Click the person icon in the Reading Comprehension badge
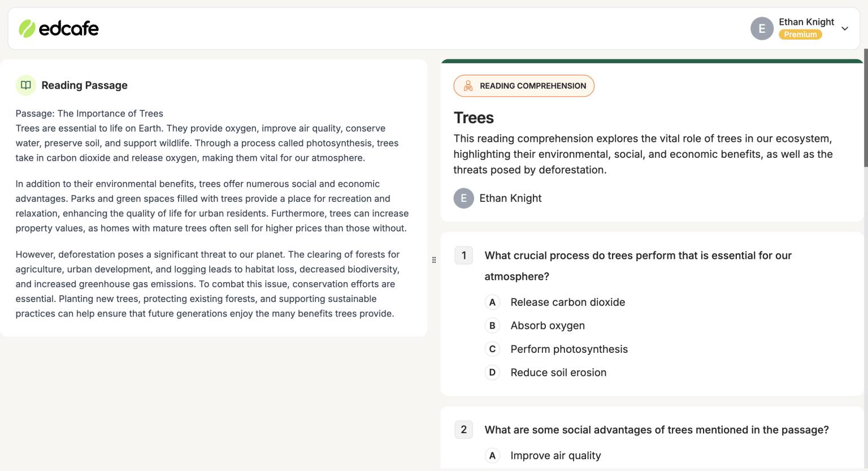This screenshot has height=471, width=868. coord(468,85)
